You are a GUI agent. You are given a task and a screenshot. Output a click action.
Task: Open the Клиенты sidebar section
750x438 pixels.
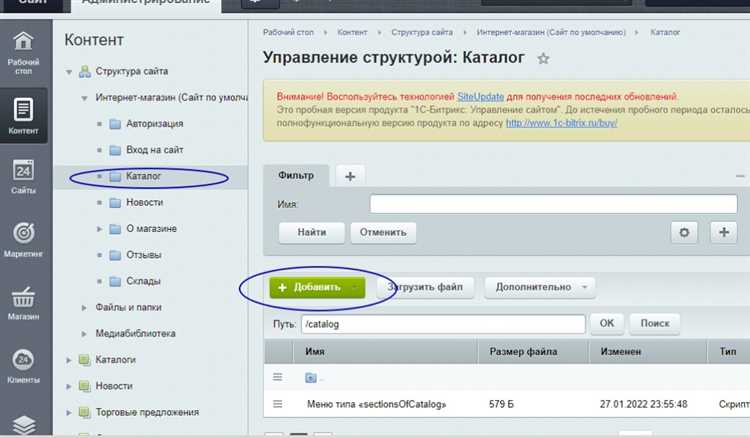click(23, 366)
